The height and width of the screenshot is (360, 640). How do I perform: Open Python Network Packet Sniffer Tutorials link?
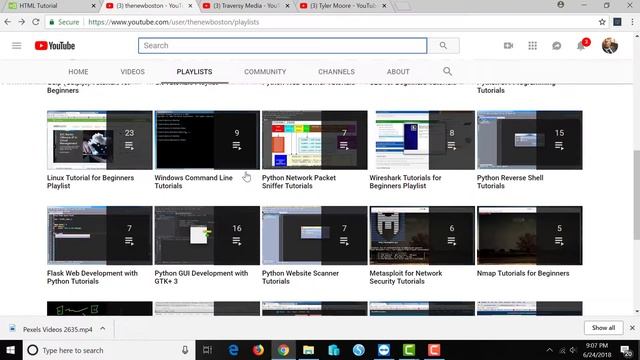(x=299, y=182)
